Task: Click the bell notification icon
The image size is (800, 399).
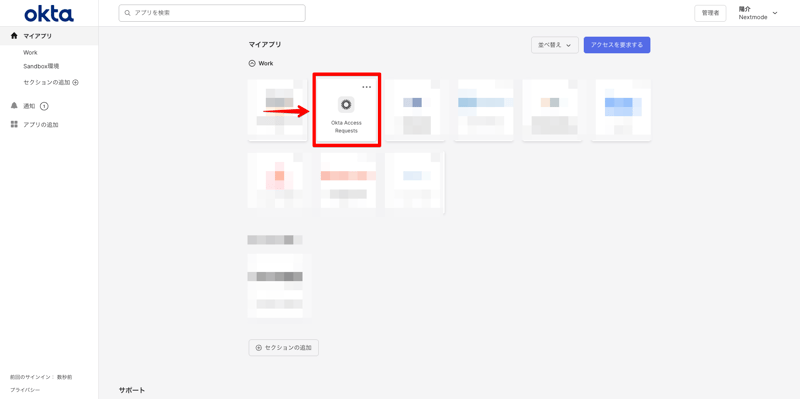Action: click(14, 106)
